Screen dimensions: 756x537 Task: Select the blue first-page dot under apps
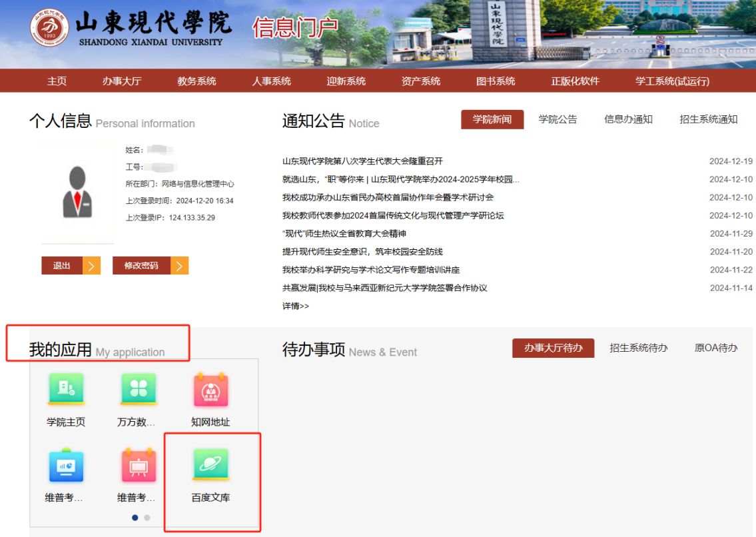point(135,518)
